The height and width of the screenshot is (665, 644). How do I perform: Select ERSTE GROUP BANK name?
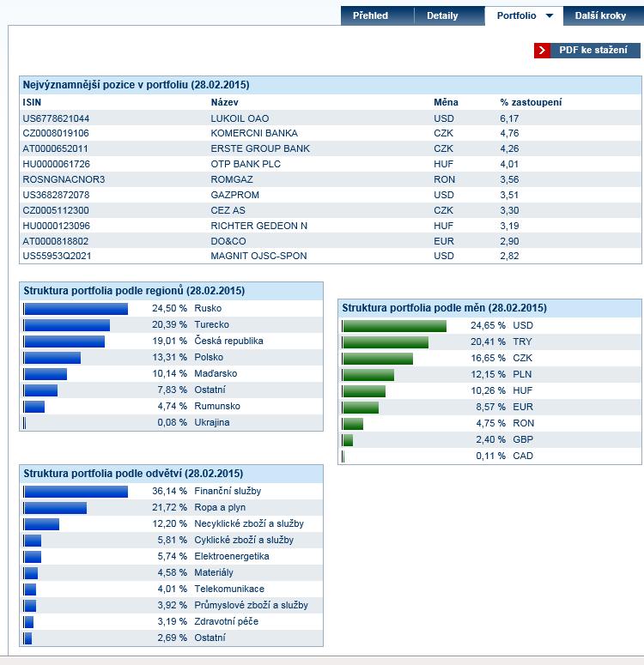click(x=260, y=148)
